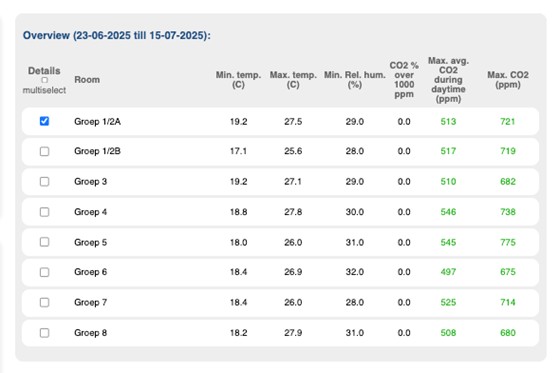This screenshot has width=559, height=373.
Task: Click the Room column header
Action: point(87,80)
